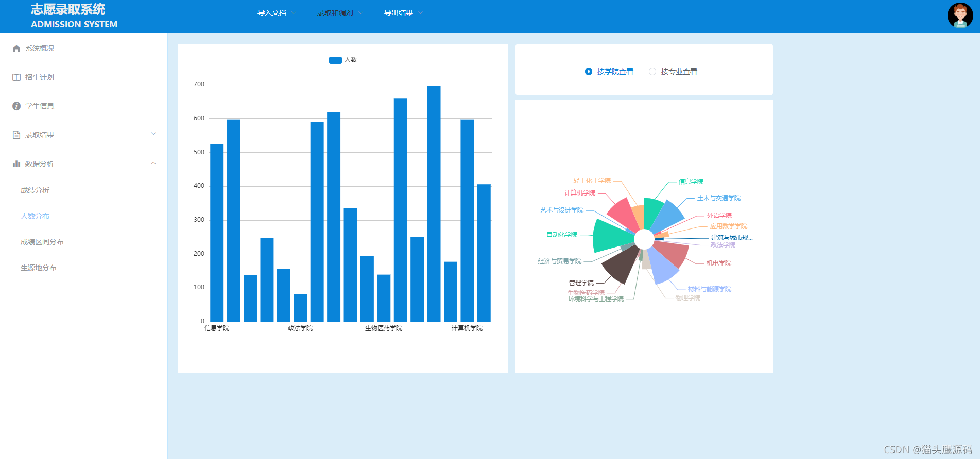Click the 建筑与城市规... pie label

pyautogui.click(x=732, y=238)
